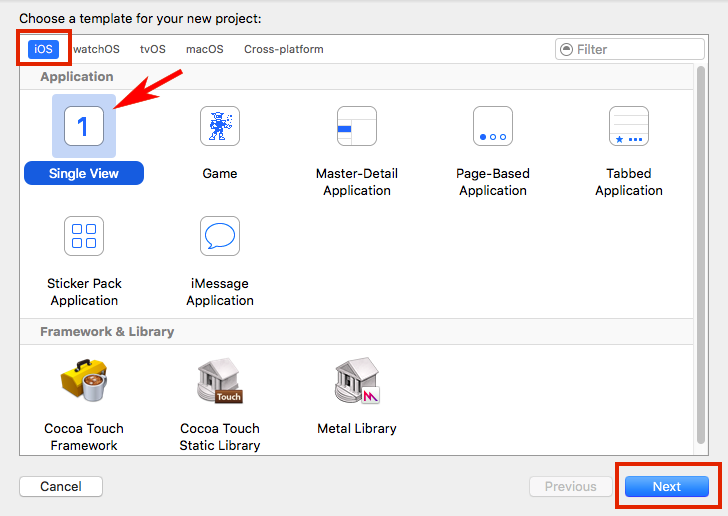This screenshot has height=516, width=728.
Task: Click the Master-Detail Application label
Action: [x=357, y=182]
